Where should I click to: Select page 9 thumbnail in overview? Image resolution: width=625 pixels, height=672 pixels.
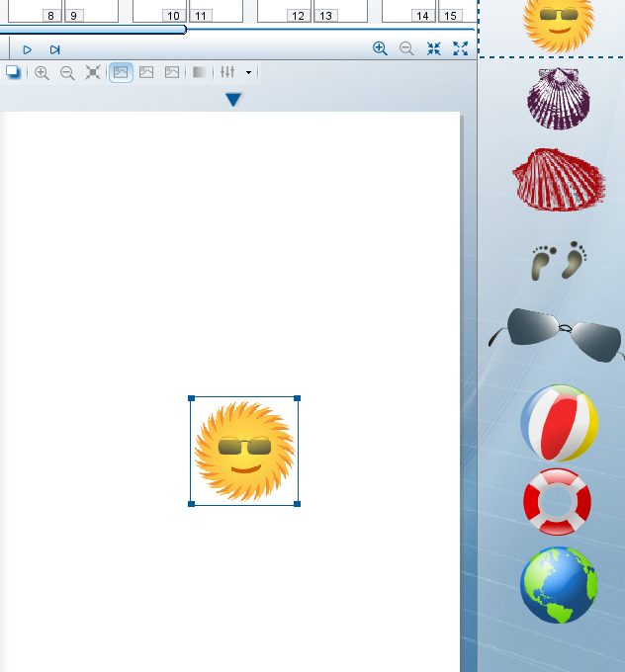pos(91,11)
